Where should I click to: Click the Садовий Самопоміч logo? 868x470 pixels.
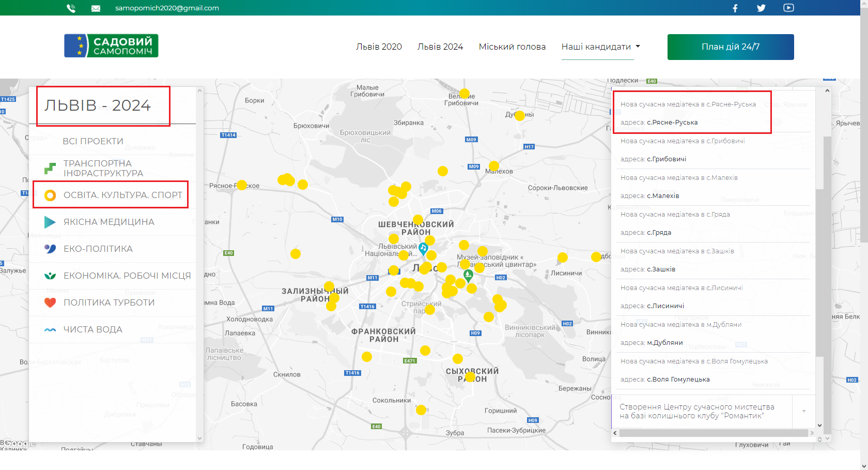111,46
